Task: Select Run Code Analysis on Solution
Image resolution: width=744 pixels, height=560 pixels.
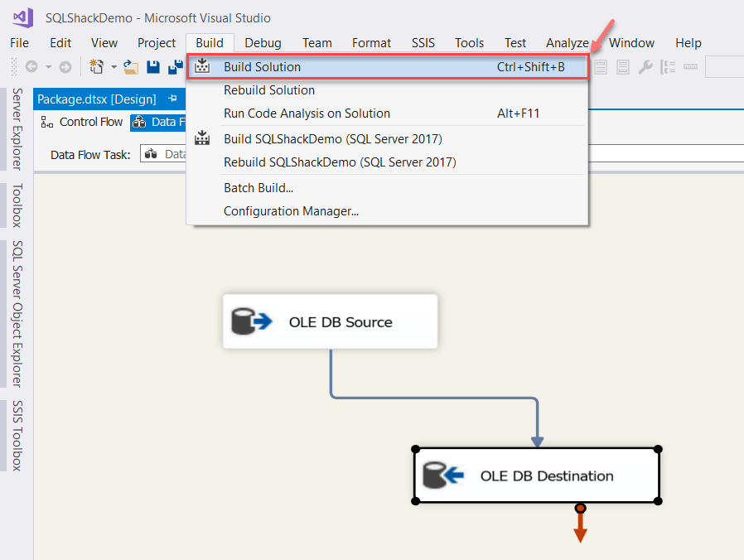Action: click(x=388, y=113)
